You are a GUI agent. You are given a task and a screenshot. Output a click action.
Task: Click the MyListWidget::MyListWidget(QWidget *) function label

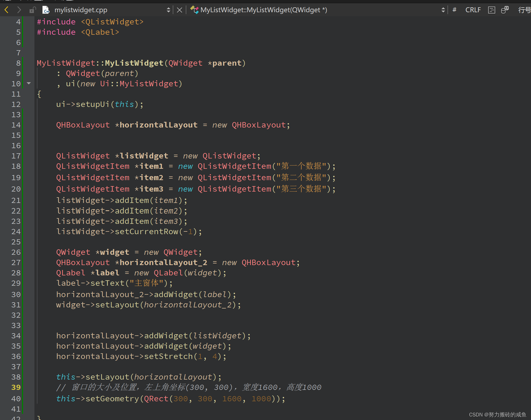pos(264,10)
